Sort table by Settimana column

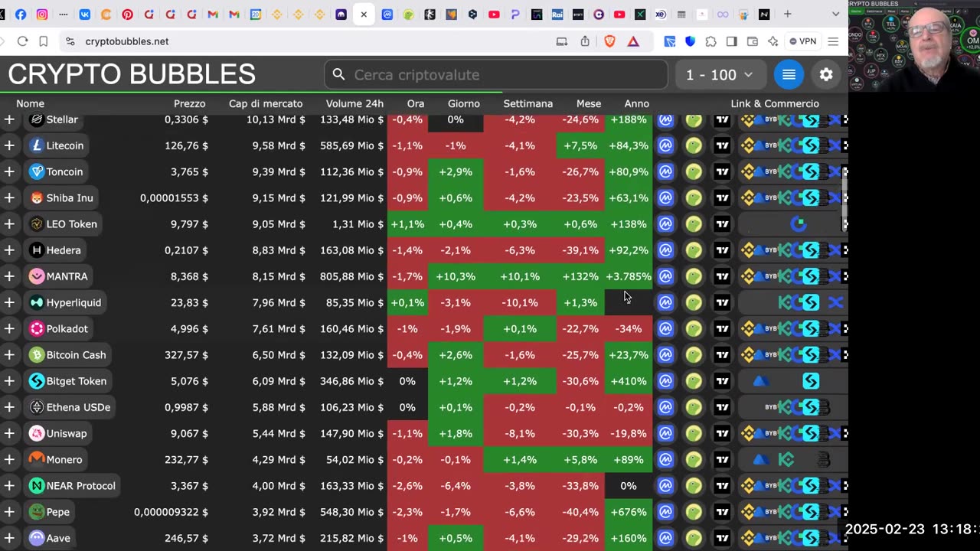click(528, 103)
